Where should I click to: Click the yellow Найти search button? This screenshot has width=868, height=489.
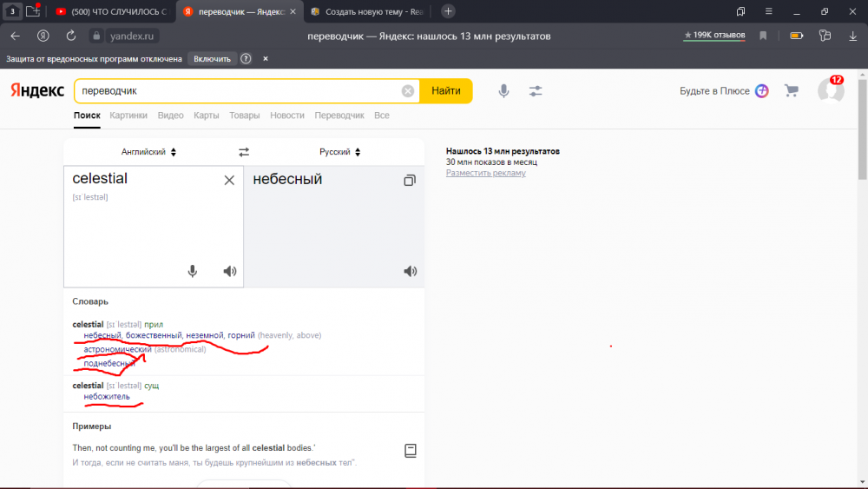(445, 91)
